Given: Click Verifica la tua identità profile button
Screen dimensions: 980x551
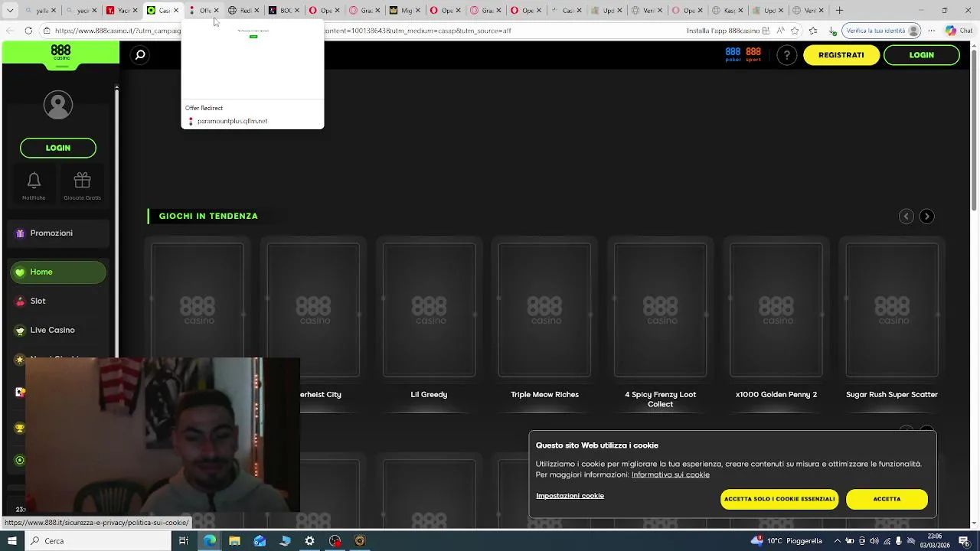Looking at the screenshot, I should [x=881, y=31].
